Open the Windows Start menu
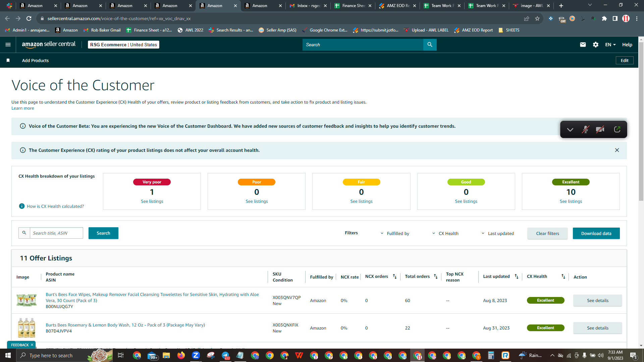The width and height of the screenshot is (644, 362). coord(8,355)
